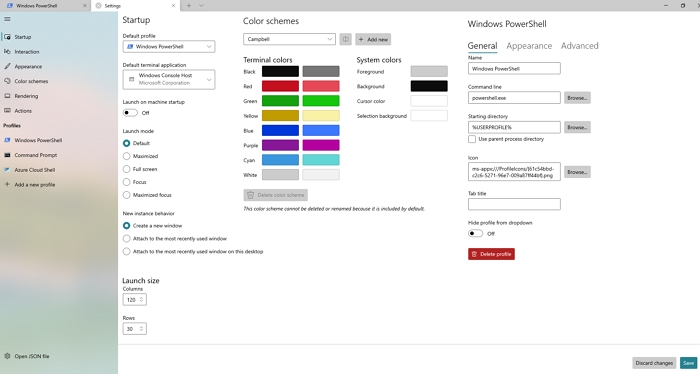This screenshot has width=700, height=374.
Task: Click the Save button
Action: 688,363
